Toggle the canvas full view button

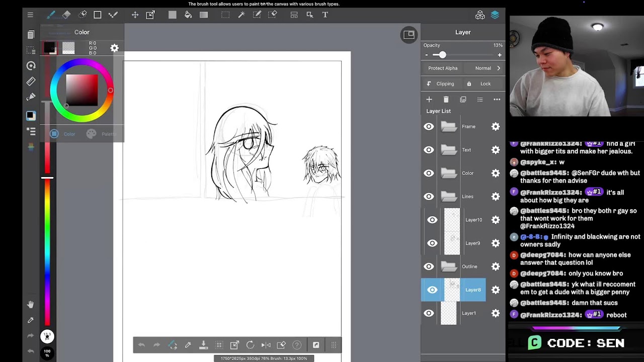[409, 35]
